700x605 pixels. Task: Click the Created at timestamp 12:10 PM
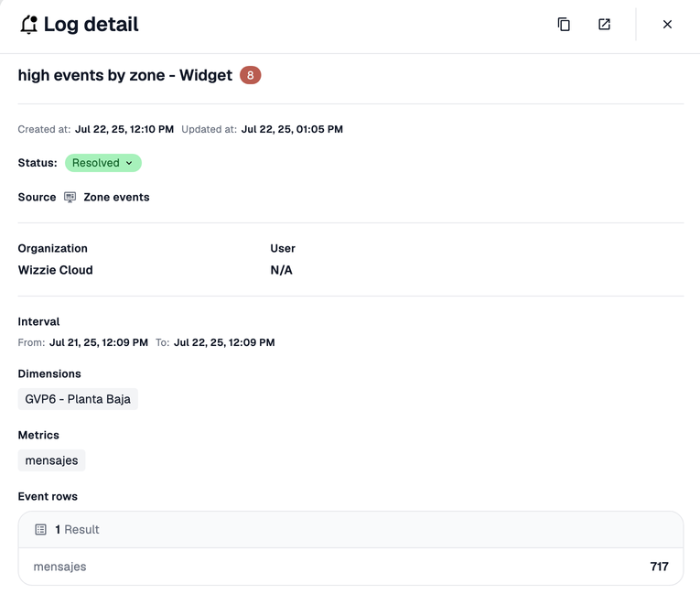tap(124, 129)
